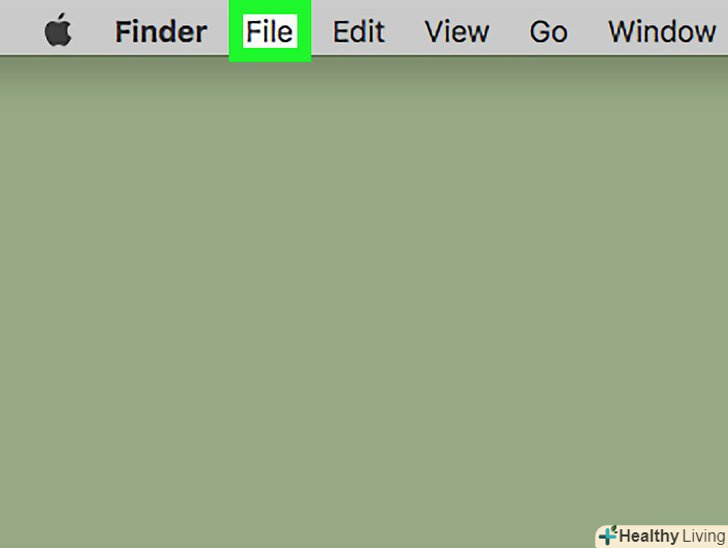The image size is (728, 548).
Task: Open the View menu
Action: point(457,32)
